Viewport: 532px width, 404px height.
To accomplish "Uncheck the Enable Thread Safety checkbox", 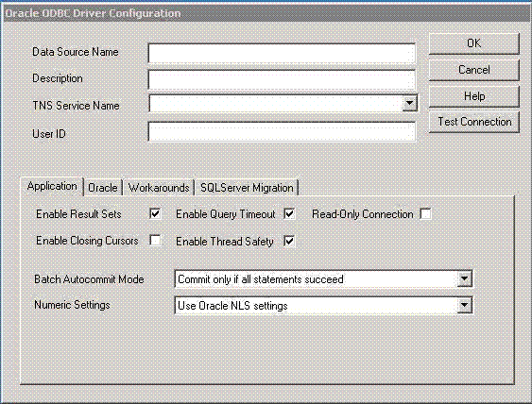I will point(289,241).
